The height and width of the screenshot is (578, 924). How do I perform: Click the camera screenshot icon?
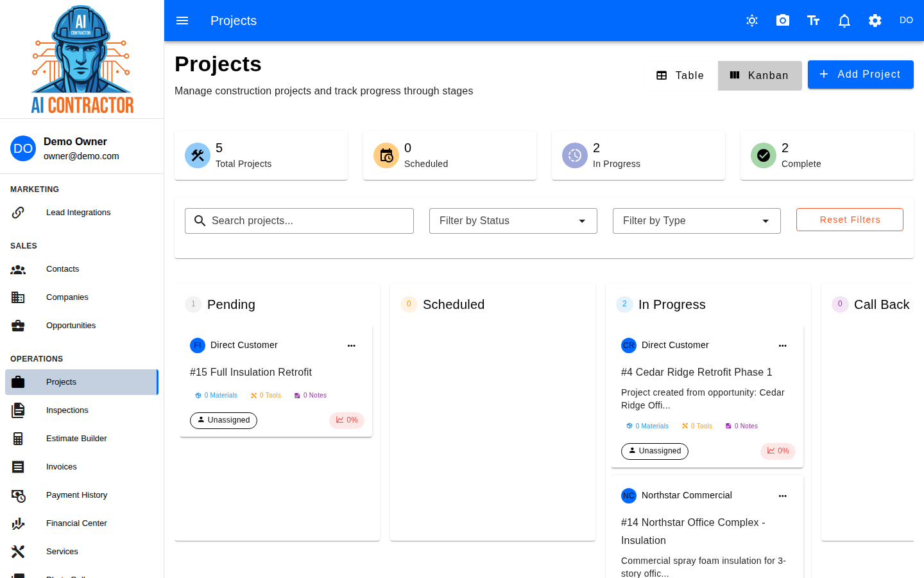(x=783, y=21)
